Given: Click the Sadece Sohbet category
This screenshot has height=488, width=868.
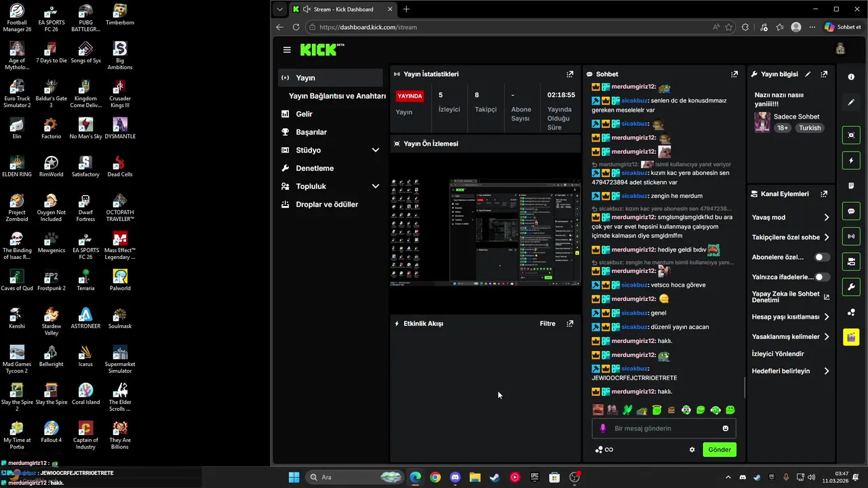Looking at the screenshot, I should 797,117.
